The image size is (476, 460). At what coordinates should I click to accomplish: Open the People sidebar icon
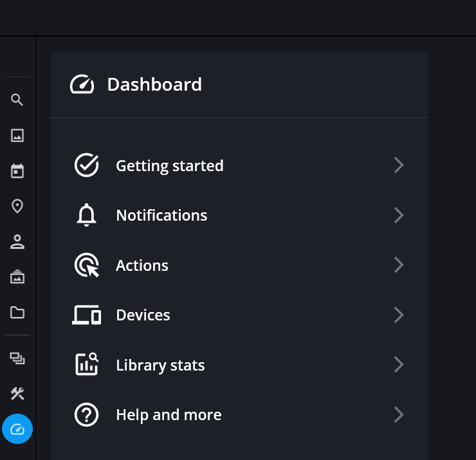17,242
